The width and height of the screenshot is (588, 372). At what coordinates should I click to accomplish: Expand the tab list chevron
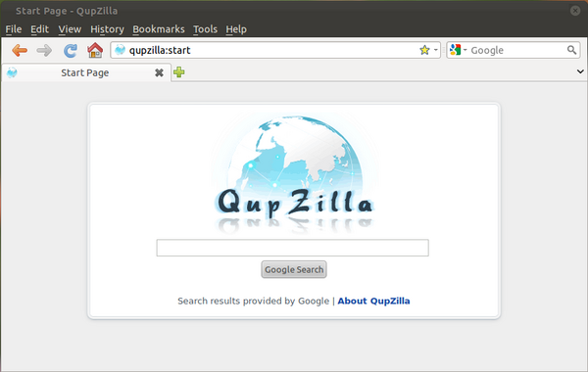point(580,71)
